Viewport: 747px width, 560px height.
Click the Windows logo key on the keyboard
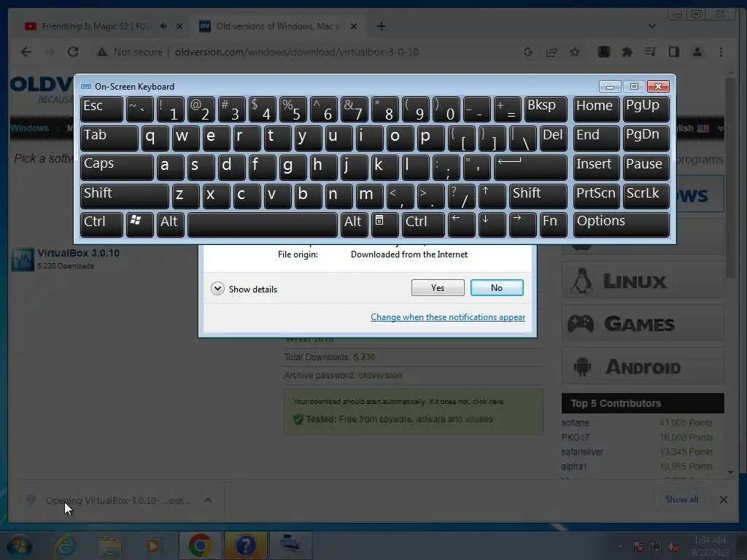pos(139,225)
